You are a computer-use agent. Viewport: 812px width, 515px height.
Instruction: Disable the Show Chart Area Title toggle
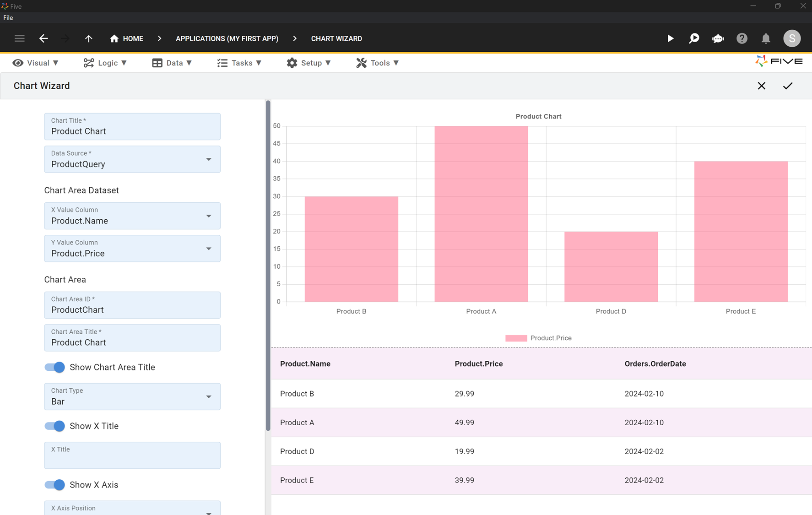[55, 367]
